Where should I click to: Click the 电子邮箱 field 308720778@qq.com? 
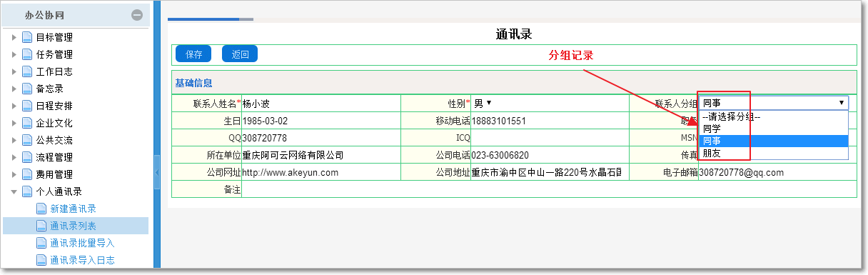pyautogui.click(x=777, y=172)
